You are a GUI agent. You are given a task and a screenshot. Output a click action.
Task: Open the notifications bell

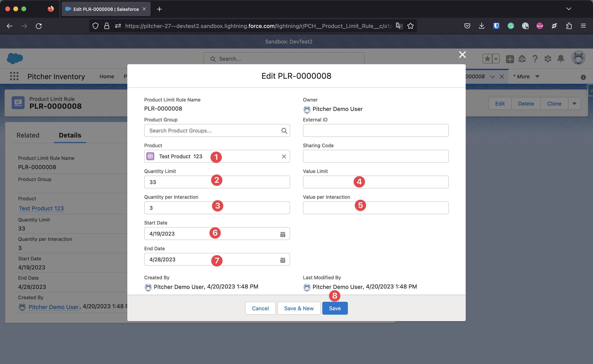coord(561,59)
